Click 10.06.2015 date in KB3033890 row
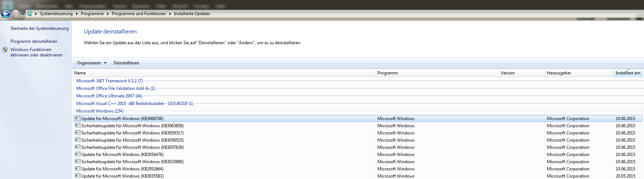Image resolution: width=644 pixels, height=179 pixels. coord(625,162)
